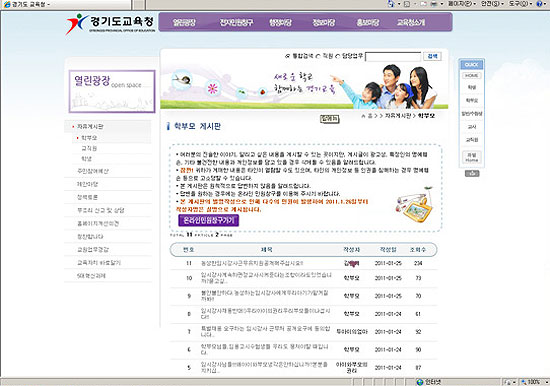Click the QUICK header on side panel
The image size is (550, 386).
[x=471, y=65]
